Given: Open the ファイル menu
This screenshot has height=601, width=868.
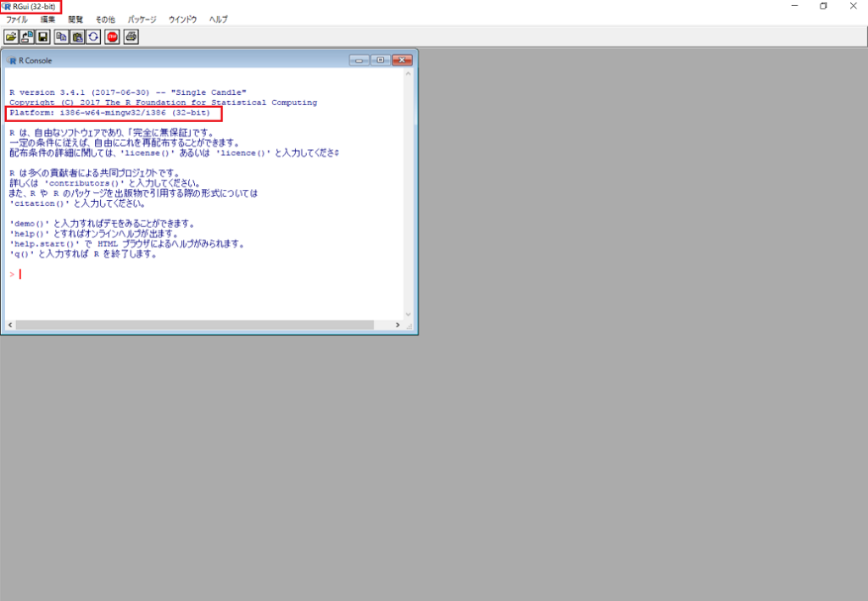Looking at the screenshot, I should coord(17,19).
